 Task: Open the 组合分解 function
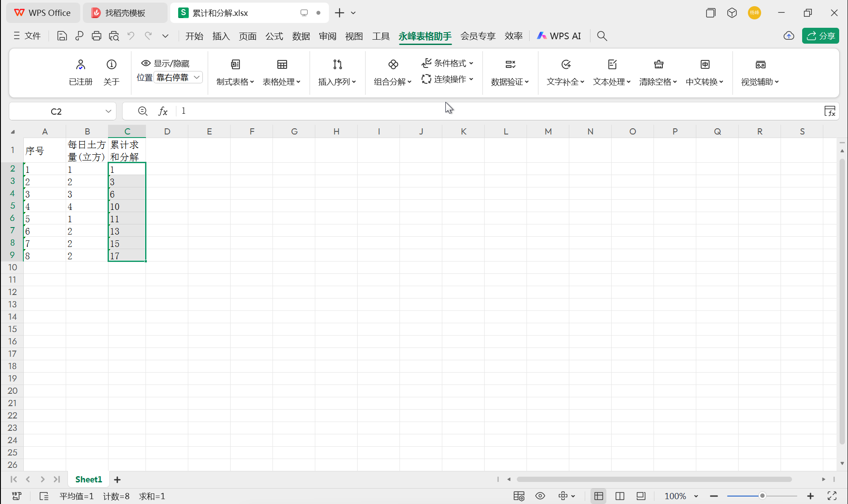click(392, 72)
